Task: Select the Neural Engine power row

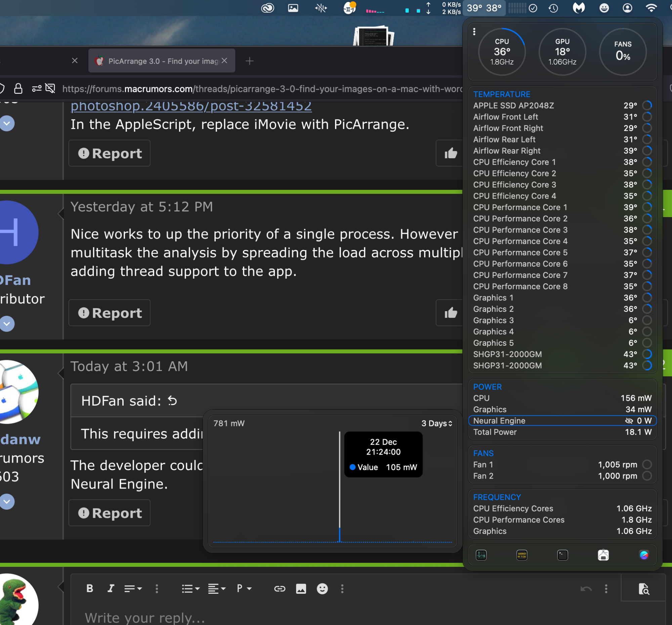Action: pyautogui.click(x=562, y=420)
